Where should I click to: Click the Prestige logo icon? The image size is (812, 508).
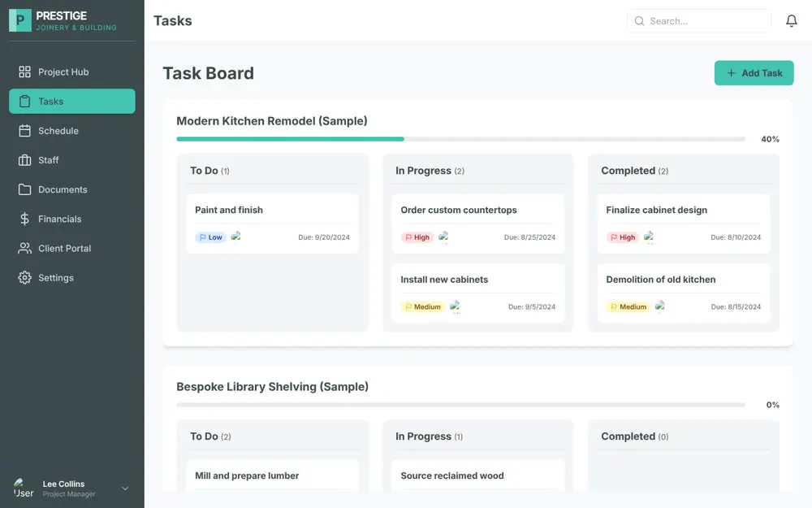pyautogui.click(x=20, y=20)
